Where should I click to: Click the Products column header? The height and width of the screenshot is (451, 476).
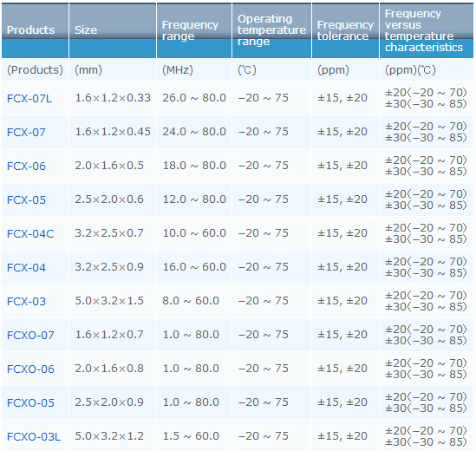(35, 30)
